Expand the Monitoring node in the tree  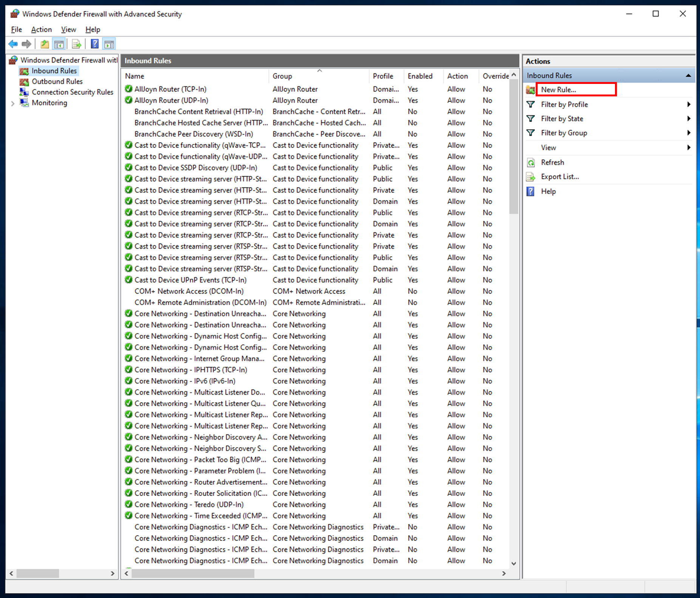[x=13, y=103]
